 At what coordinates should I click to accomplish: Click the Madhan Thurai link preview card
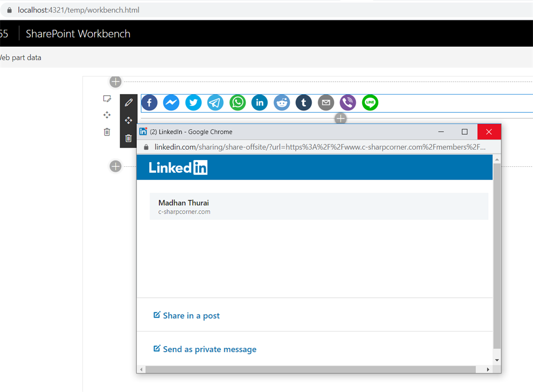(x=319, y=206)
